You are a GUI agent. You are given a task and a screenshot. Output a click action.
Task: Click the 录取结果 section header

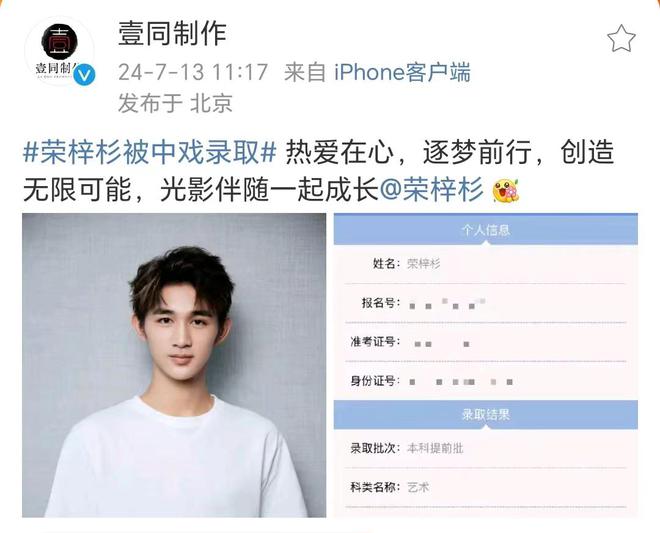click(x=486, y=415)
